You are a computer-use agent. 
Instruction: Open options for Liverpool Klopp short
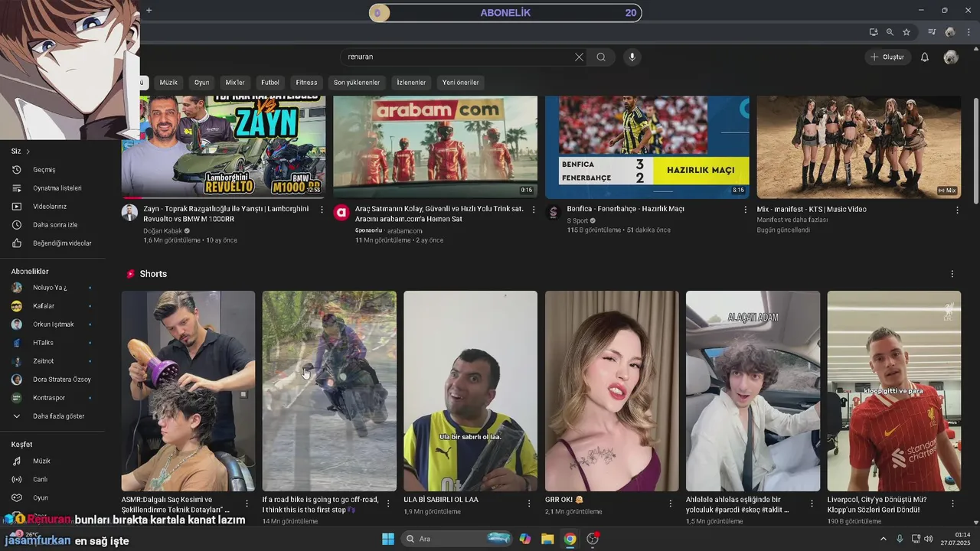pyautogui.click(x=952, y=504)
